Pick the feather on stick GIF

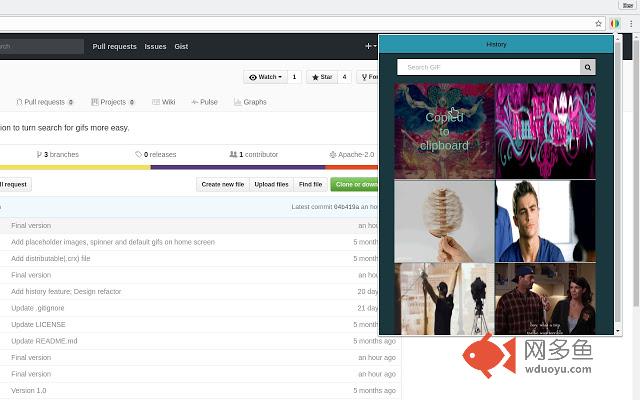tap(444, 221)
